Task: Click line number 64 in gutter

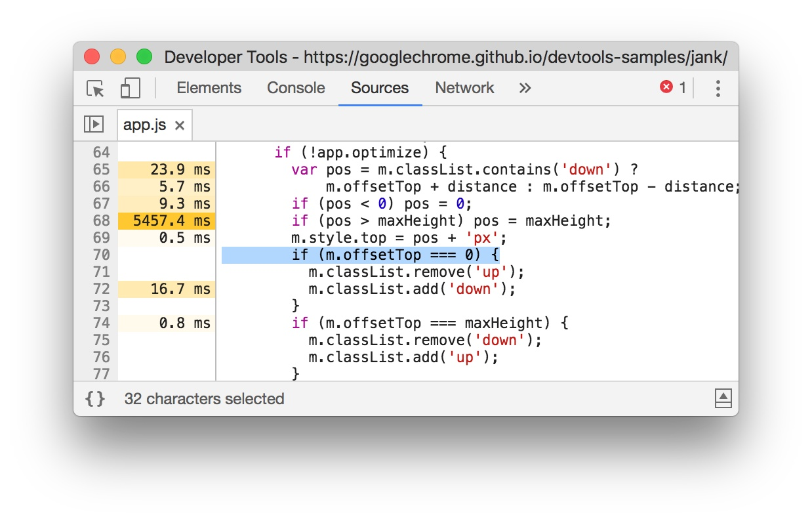Action: (101, 152)
